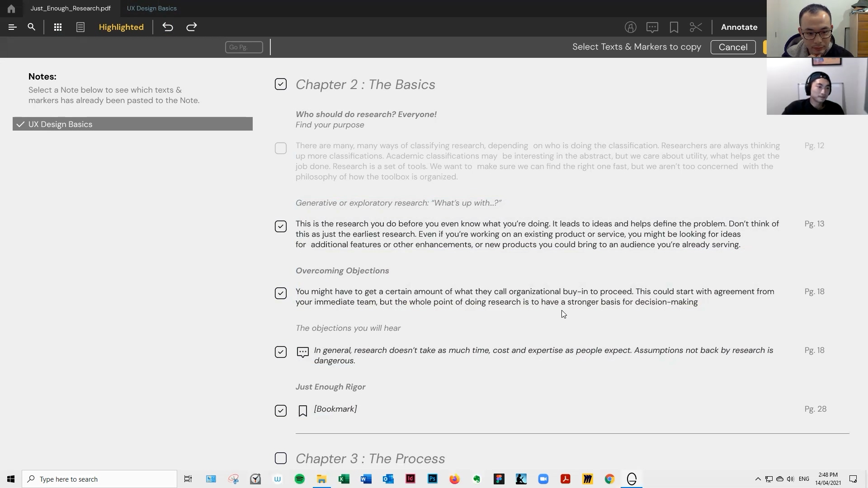Open Word from the taskbar
868x488 pixels.
pos(366,479)
